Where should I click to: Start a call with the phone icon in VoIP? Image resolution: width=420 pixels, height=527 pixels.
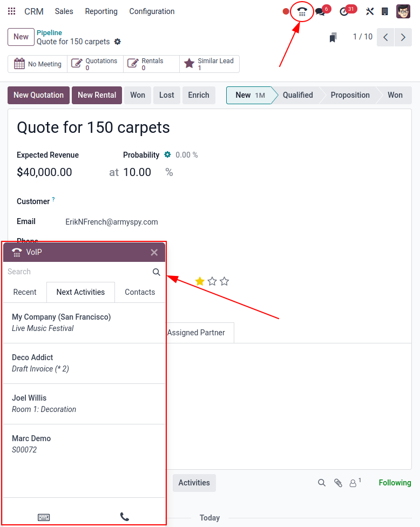click(125, 517)
